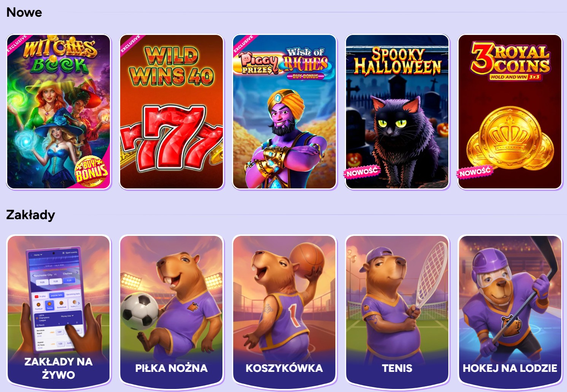Viewport: 567px width, 392px height.
Task: Play the Spooky Halloween slot
Action: click(397, 112)
